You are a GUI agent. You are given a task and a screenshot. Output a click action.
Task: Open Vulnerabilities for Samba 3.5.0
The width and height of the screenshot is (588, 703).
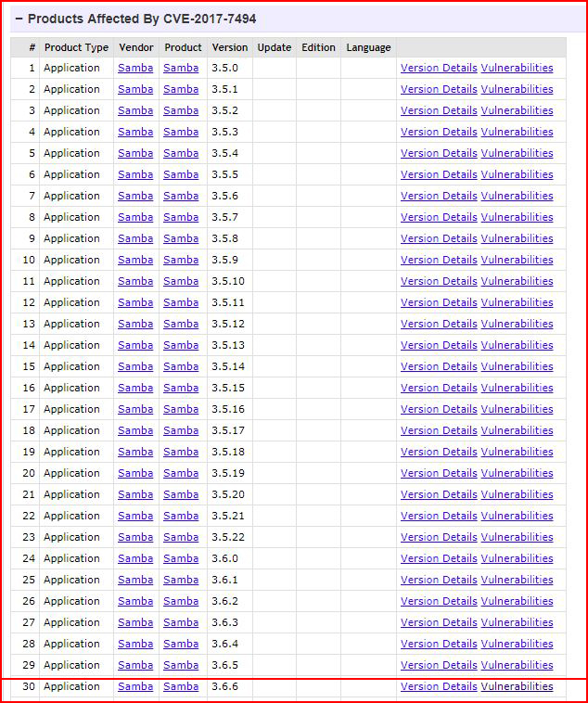517,68
